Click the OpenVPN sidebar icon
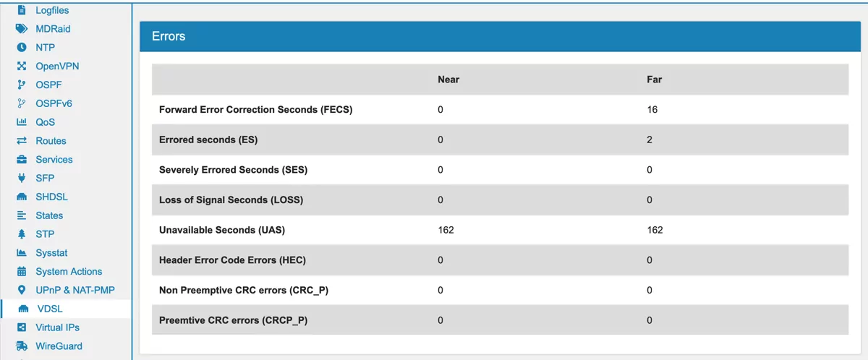Screen dimensions: 868x360 pos(22,66)
